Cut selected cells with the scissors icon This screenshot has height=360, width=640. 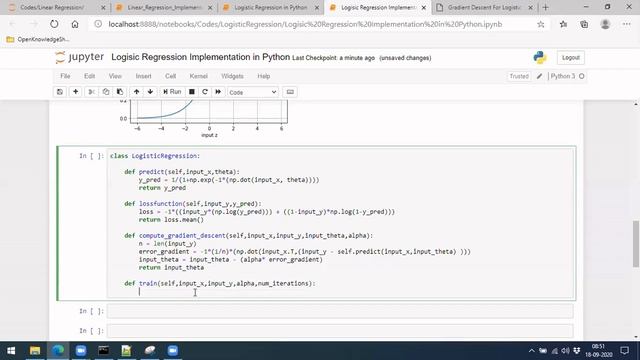coord(92,92)
